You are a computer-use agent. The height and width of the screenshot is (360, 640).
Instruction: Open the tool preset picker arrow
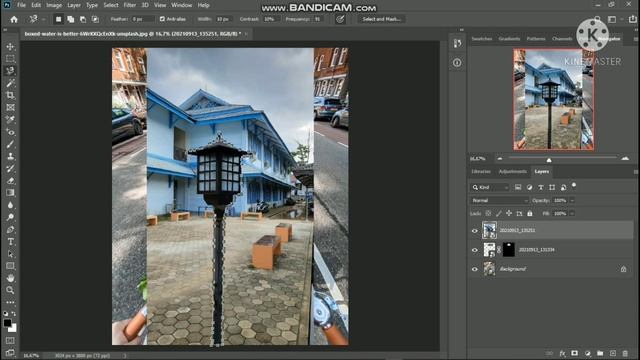43,19
